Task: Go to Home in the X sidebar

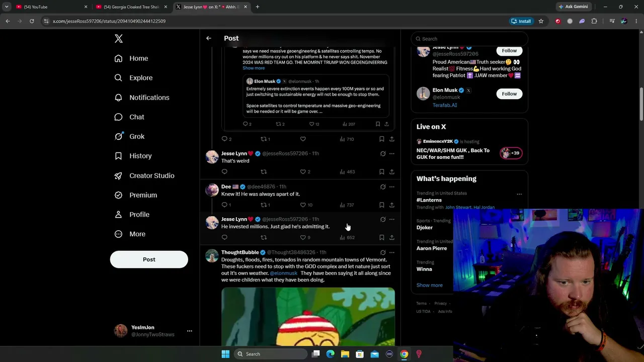Action: [131, 58]
